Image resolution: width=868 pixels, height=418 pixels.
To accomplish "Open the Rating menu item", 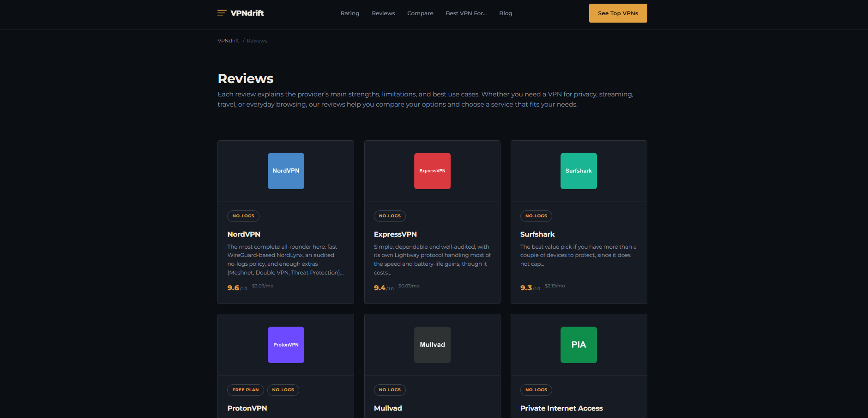I will click(350, 13).
